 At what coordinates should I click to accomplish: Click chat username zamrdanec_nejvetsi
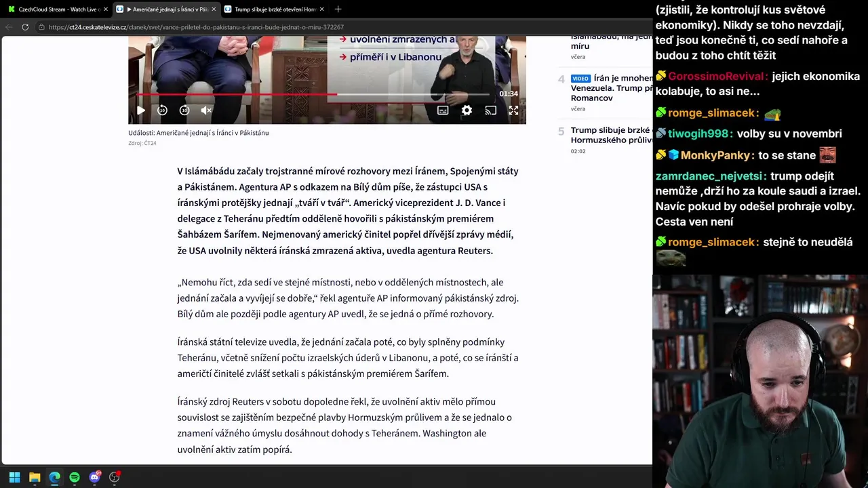[710, 176]
